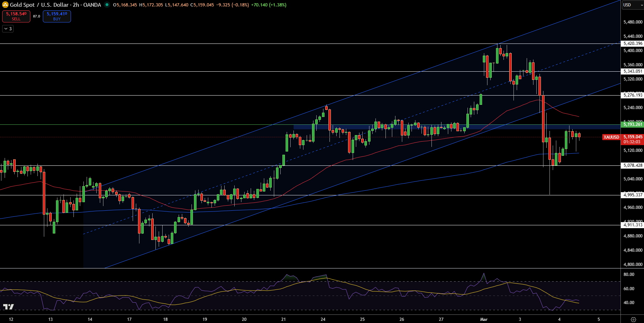Click the open value O5,168.345
This screenshot has width=644, height=323.
tap(125, 5)
